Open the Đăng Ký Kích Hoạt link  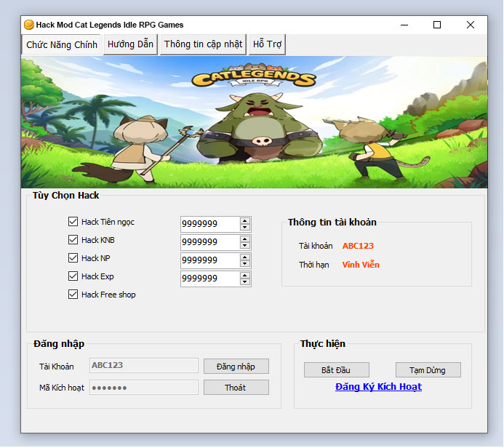(x=378, y=387)
